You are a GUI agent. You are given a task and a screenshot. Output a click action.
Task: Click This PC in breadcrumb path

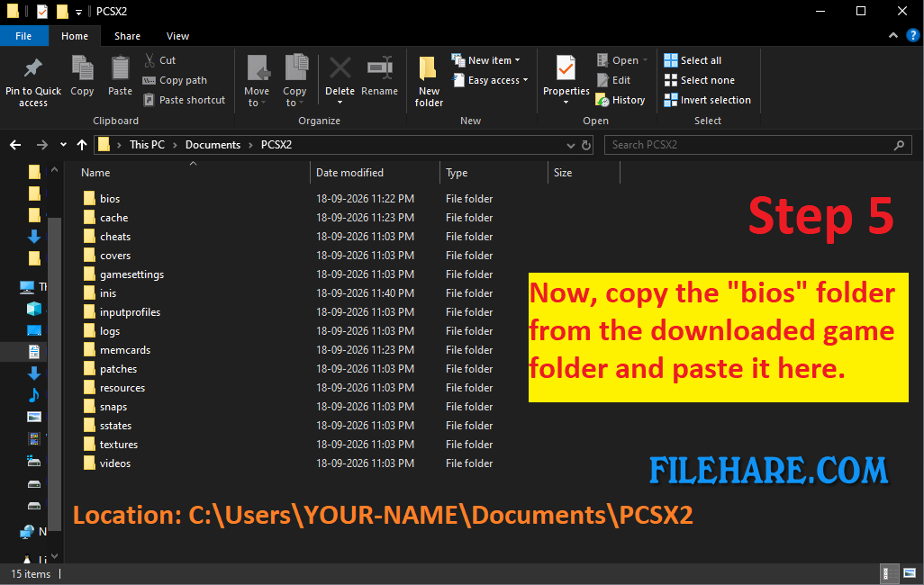click(x=148, y=145)
